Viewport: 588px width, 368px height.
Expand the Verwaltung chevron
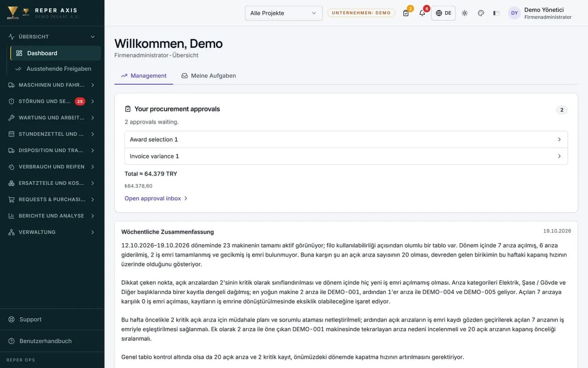pos(93,232)
